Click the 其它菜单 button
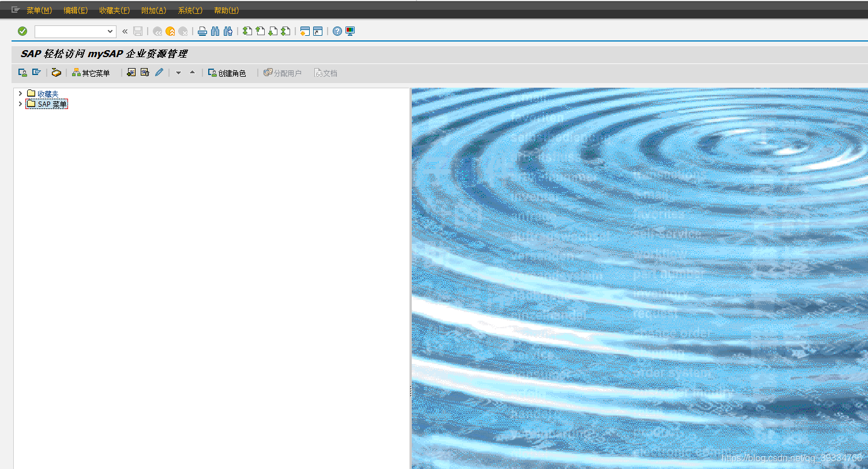 coord(91,73)
